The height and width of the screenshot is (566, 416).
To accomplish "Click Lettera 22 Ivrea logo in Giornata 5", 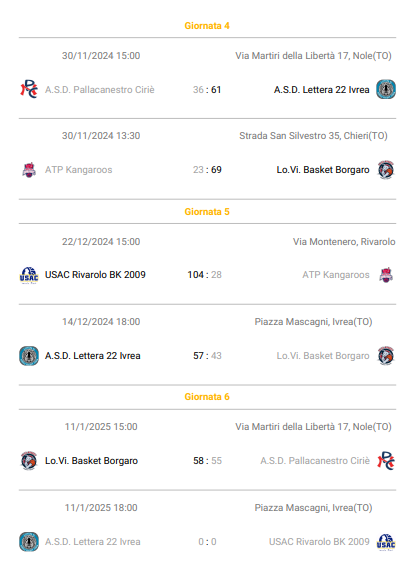I will tap(29, 356).
